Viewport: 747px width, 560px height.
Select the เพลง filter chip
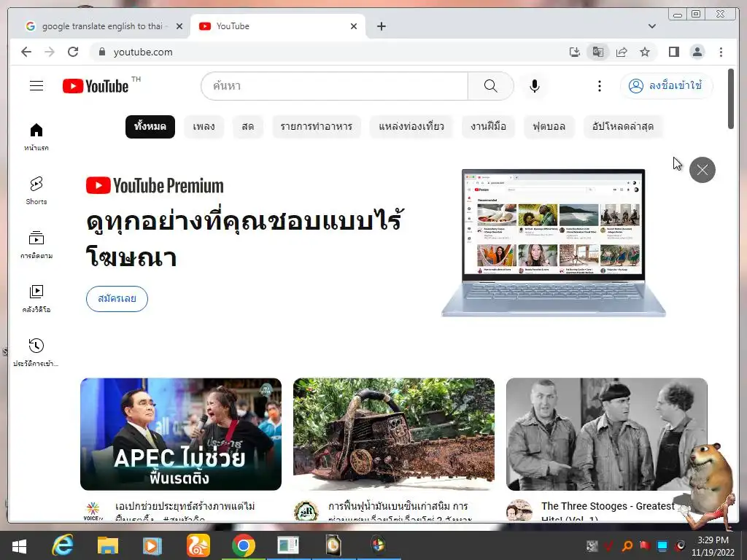[204, 127]
